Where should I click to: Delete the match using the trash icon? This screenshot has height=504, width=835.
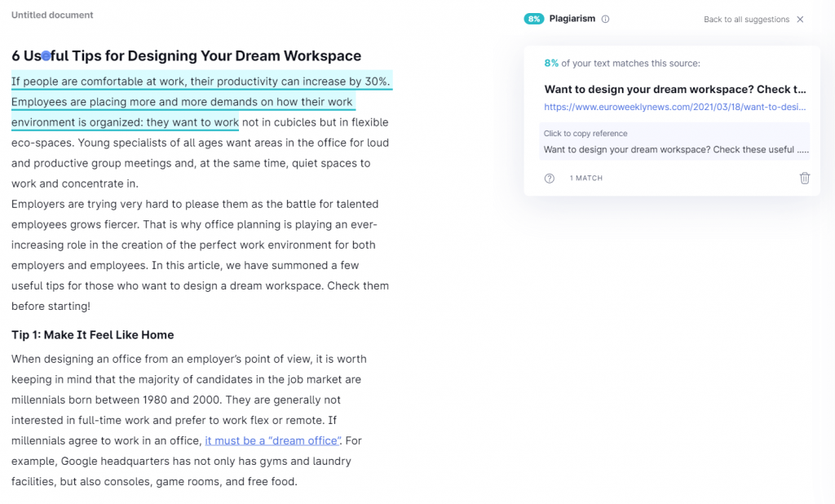tap(805, 177)
